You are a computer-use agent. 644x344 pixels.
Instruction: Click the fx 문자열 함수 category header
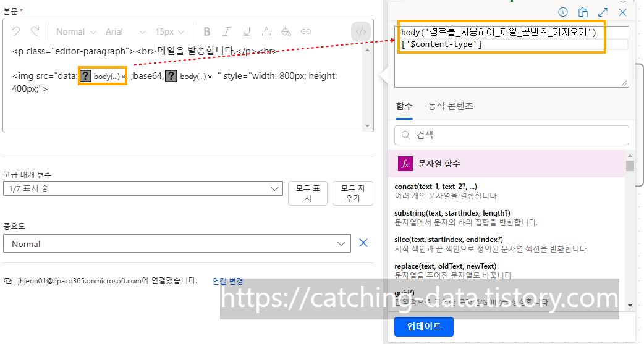point(506,164)
